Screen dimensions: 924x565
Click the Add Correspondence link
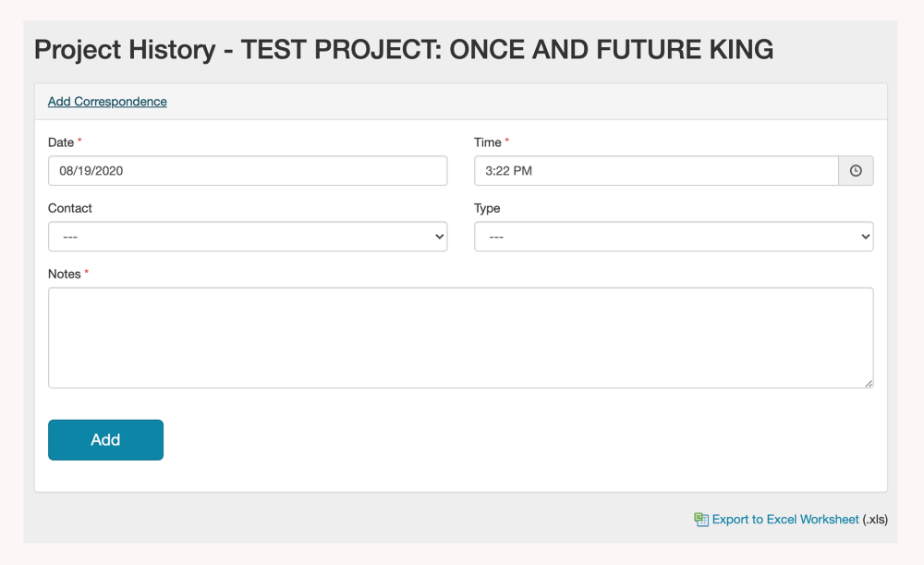coord(107,102)
